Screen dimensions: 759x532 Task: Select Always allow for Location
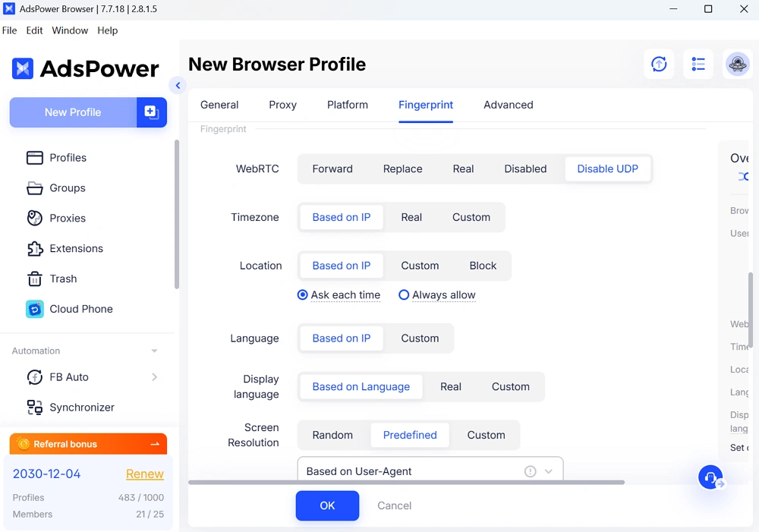(x=404, y=294)
